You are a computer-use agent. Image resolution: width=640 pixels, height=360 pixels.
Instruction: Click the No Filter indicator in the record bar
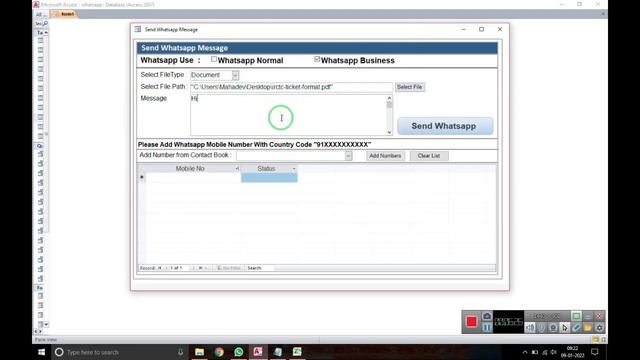click(229, 268)
